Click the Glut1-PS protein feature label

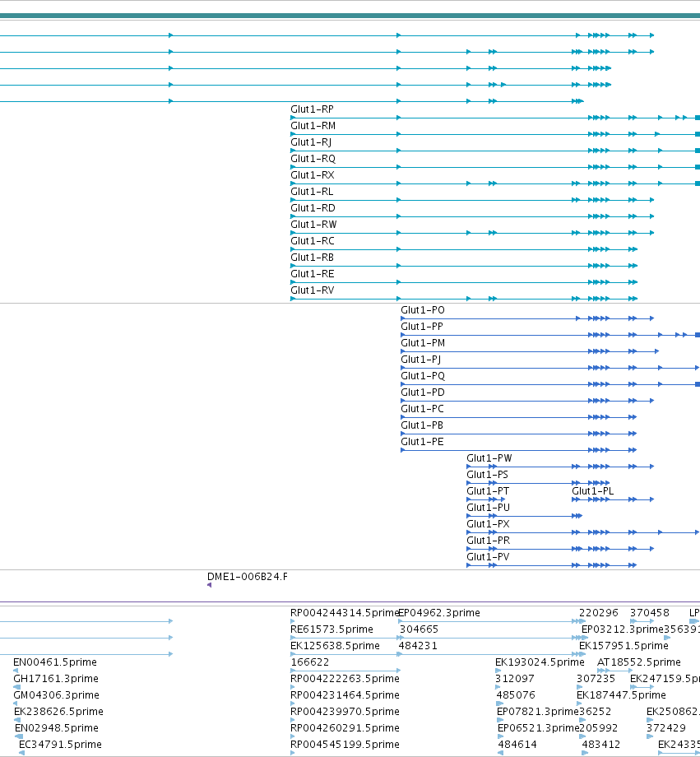pyautogui.click(x=488, y=475)
